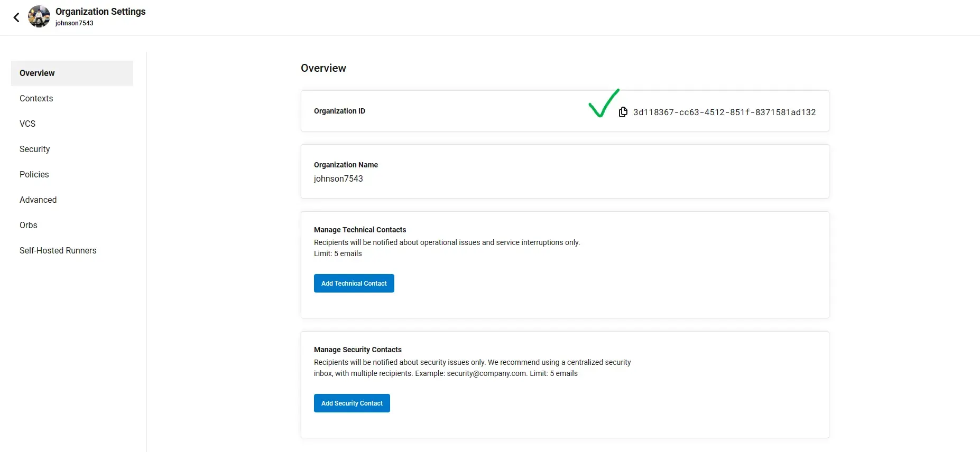This screenshot has height=452, width=980.
Task: Click johnson7543 subtitle under header title
Action: pos(75,23)
